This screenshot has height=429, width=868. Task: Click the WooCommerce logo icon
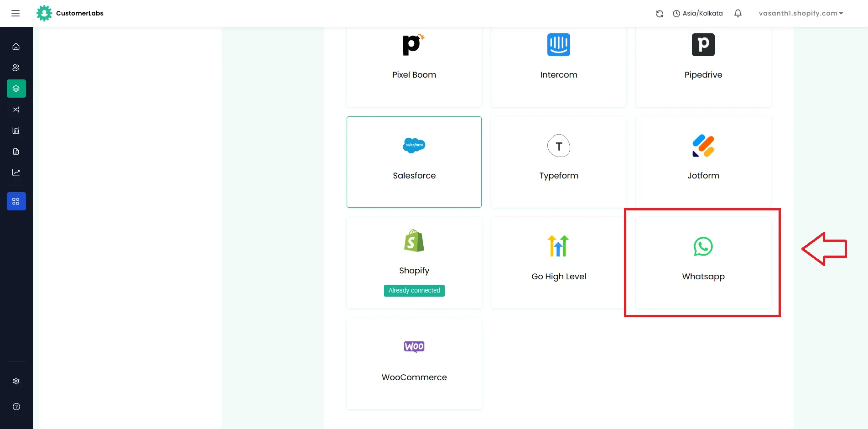point(414,347)
